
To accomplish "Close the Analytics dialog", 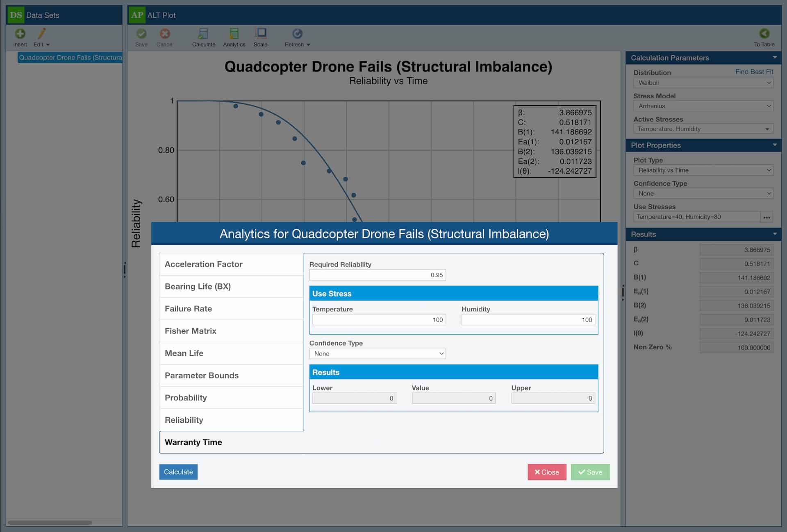I will click(x=547, y=472).
